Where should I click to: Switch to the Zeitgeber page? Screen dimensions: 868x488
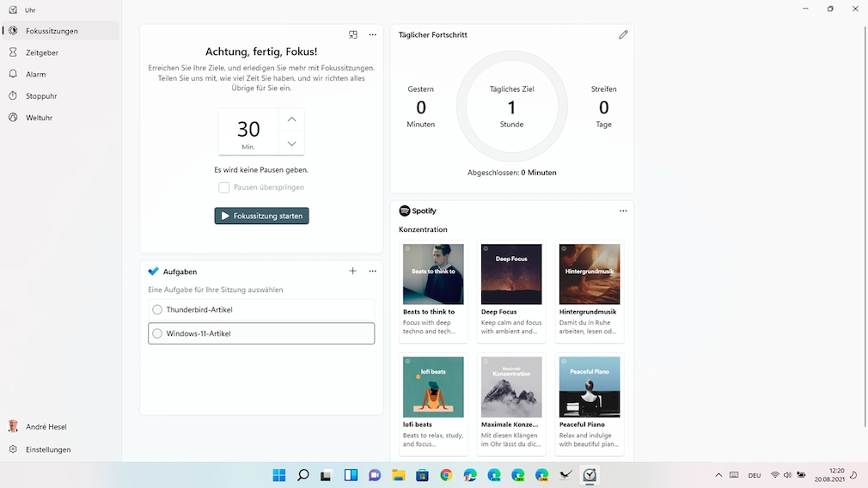[61, 52]
